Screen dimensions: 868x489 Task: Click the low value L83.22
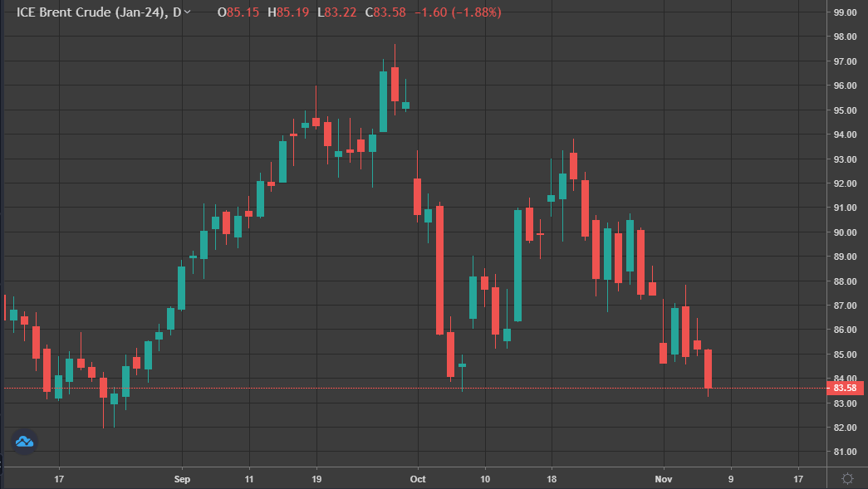tap(336, 12)
